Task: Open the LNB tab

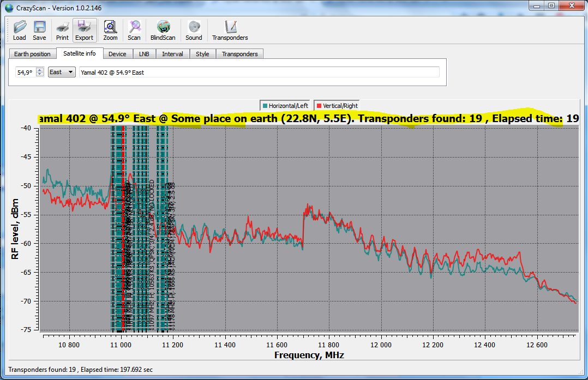Action: (x=144, y=54)
